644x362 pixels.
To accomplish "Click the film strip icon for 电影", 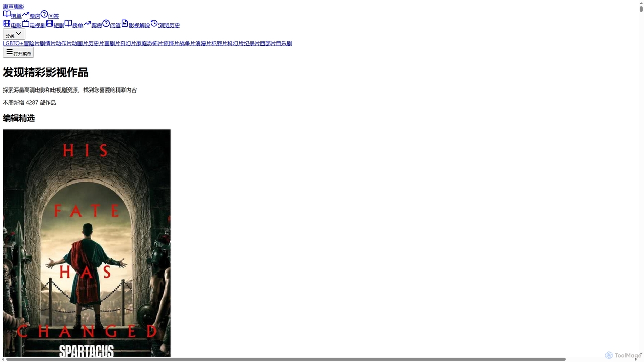I will coord(7,23).
